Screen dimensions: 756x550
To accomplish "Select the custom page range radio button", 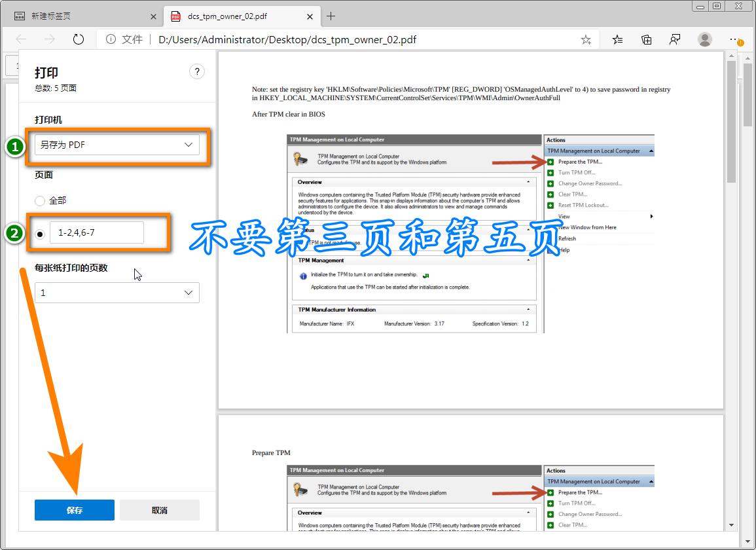I will (39, 232).
